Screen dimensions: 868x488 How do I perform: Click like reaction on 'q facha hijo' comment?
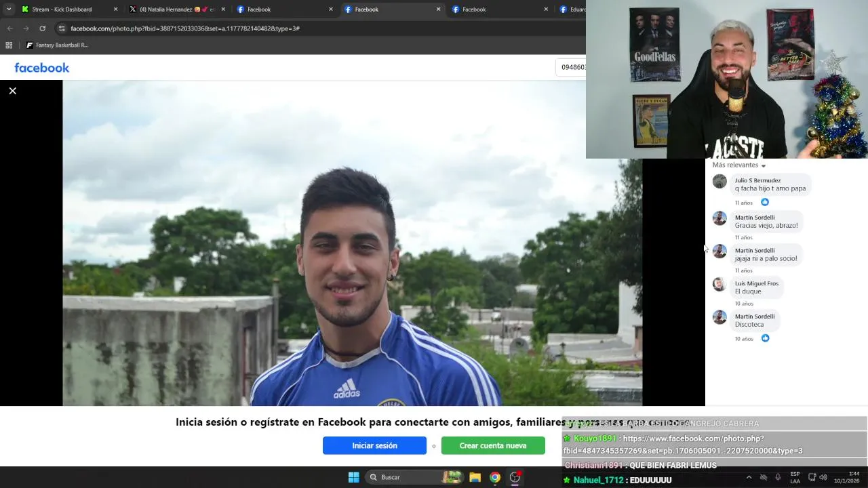[x=765, y=202]
